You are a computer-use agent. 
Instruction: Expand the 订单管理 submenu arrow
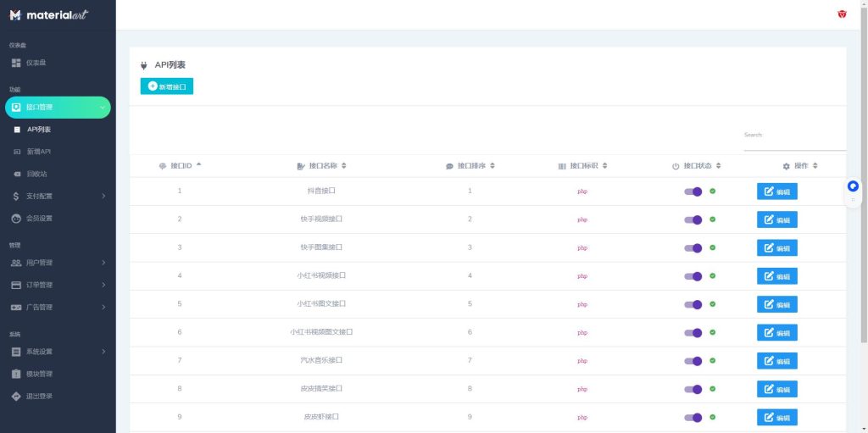[103, 286]
